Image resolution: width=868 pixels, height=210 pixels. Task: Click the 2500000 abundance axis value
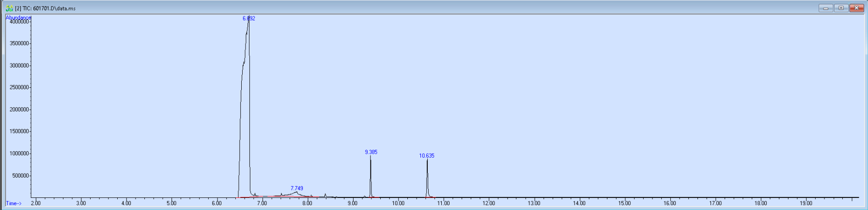click(x=19, y=87)
